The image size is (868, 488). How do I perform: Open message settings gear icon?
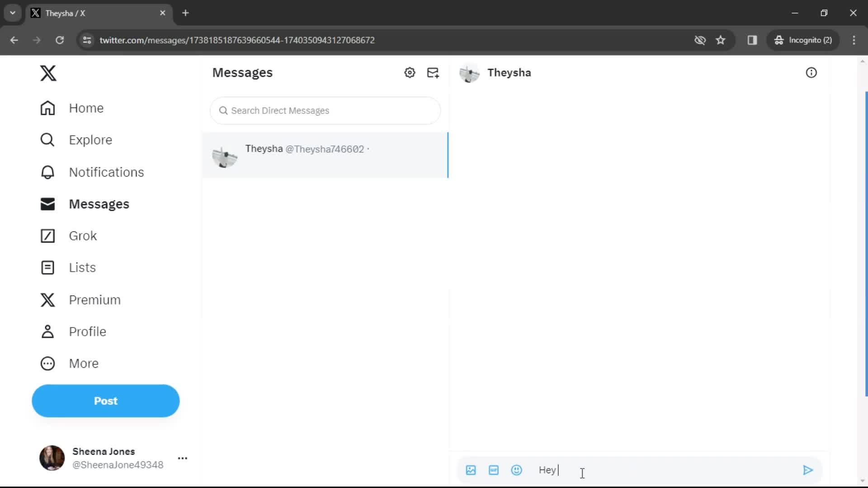coord(410,73)
